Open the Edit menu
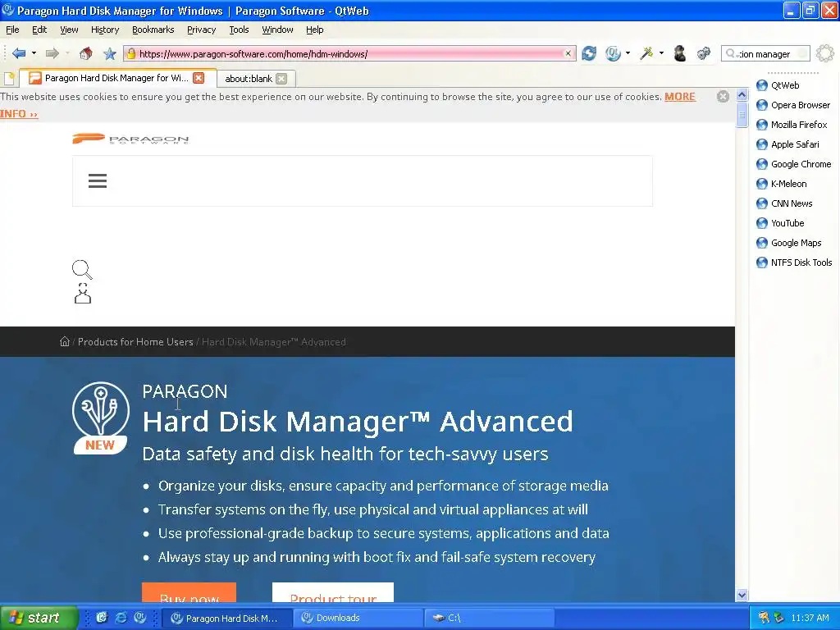 click(39, 30)
